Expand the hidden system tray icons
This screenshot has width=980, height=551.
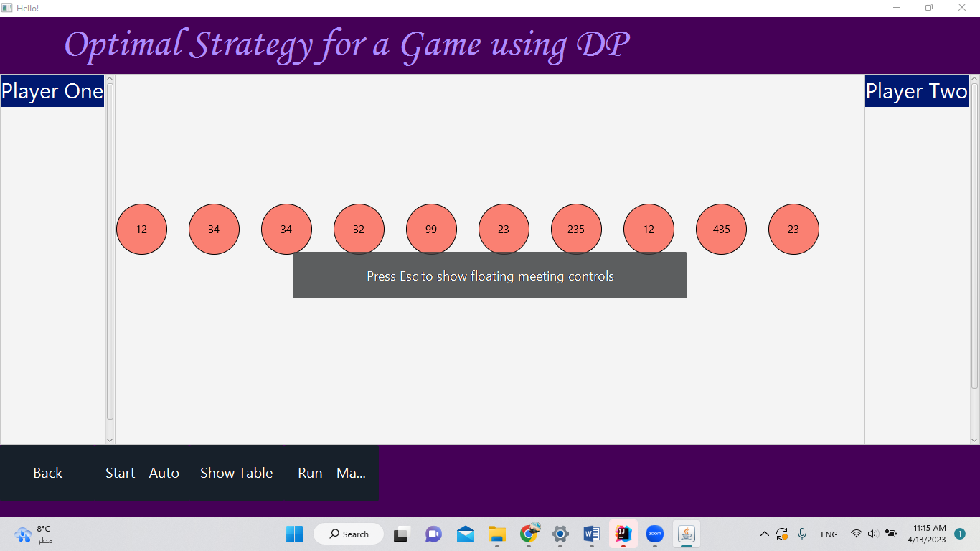[x=764, y=534]
